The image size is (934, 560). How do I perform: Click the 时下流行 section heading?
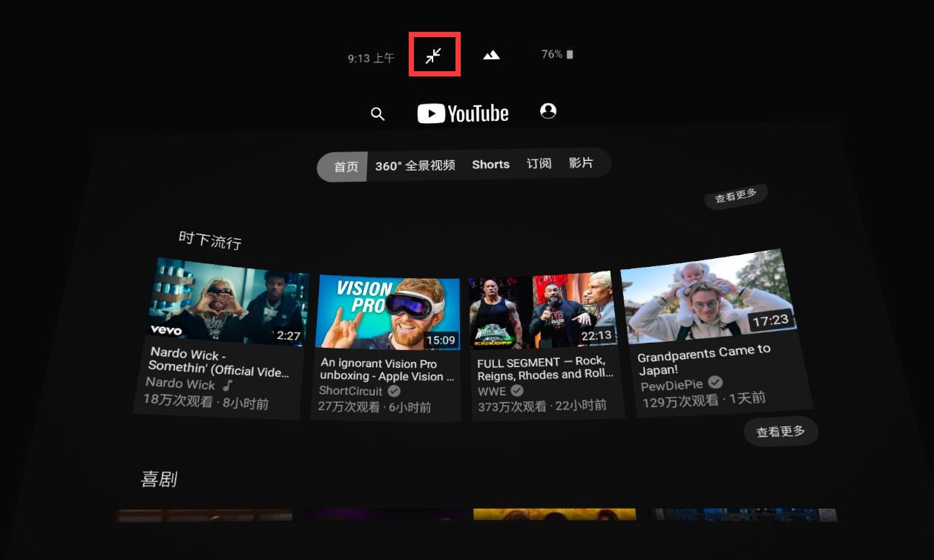point(210,240)
